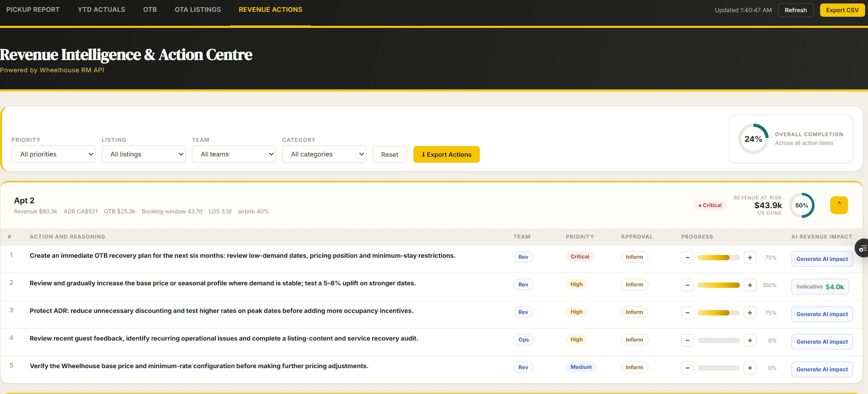Switch to YTD Actuals tab

(x=101, y=10)
